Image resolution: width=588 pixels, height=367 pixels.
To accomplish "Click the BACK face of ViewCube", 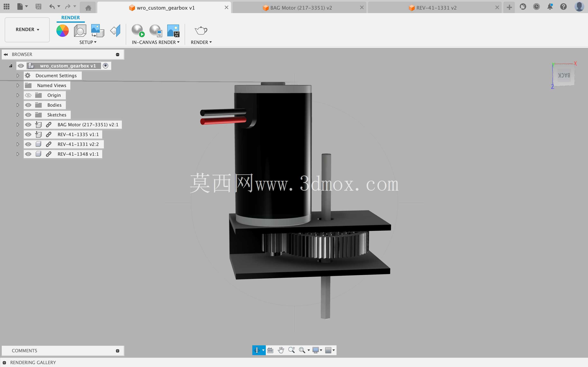I will point(564,75).
